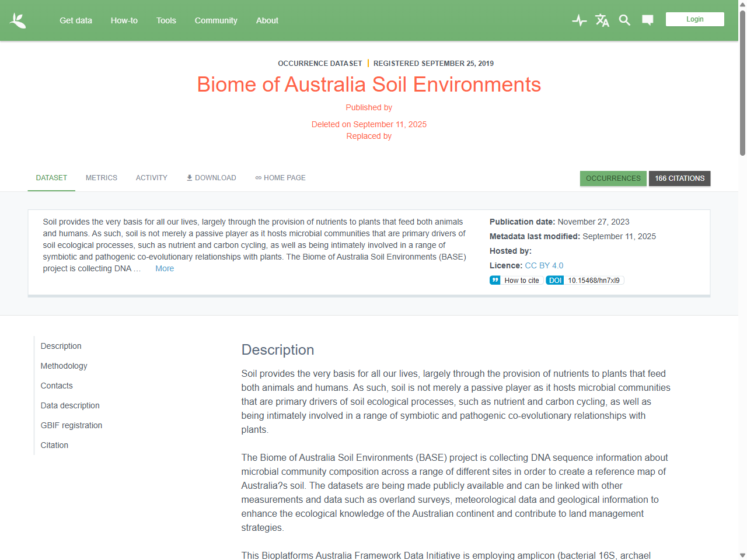This screenshot has width=747, height=560.
Task: Click the link icon next to HOME PAGE
Action: 259,177
